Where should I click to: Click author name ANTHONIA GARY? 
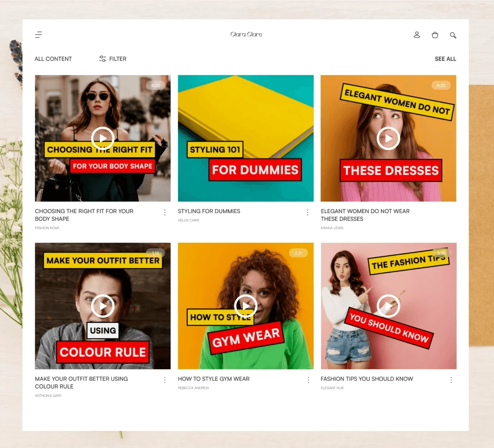tap(48, 395)
